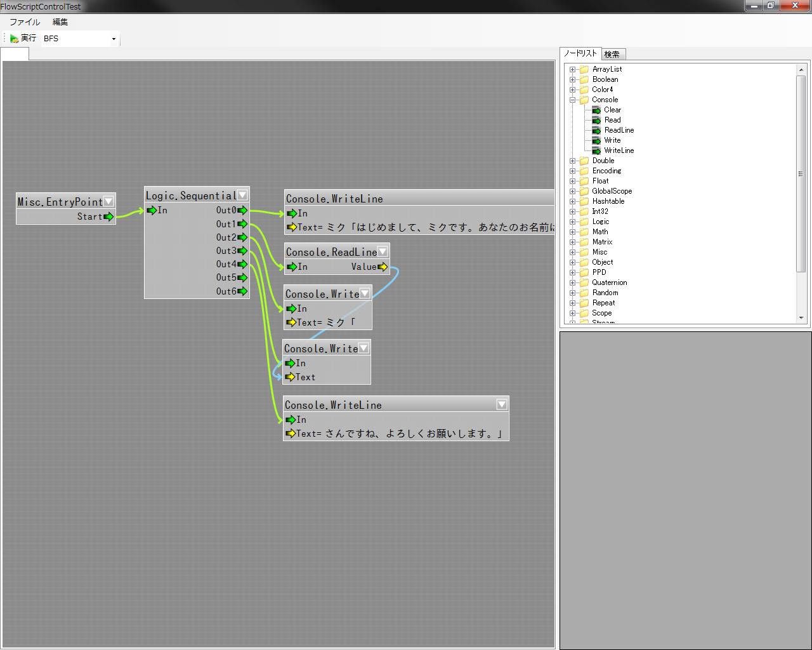Open the ファイル menu
Image resolution: width=812 pixels, height=650 pixels.
[25, 22]
